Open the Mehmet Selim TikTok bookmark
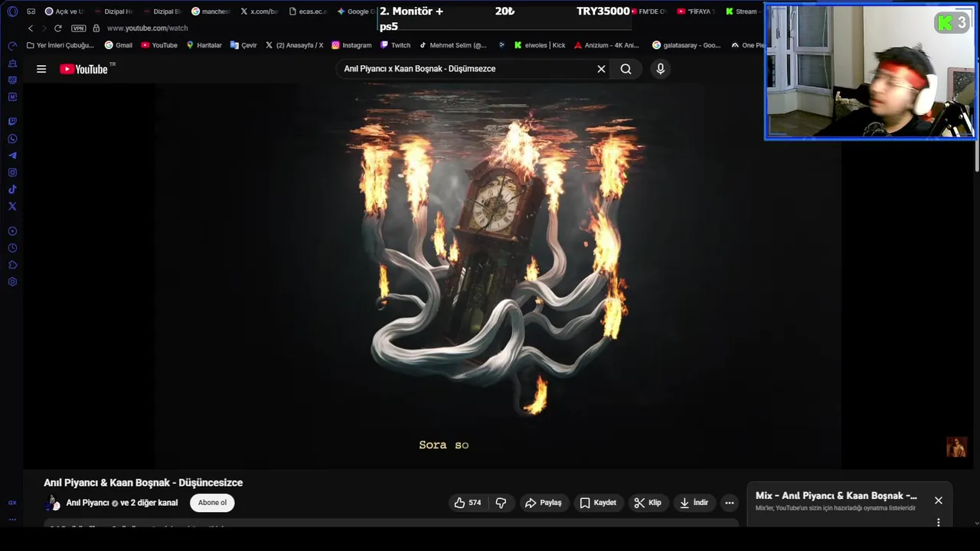980x551 pixels. (452, 45)
